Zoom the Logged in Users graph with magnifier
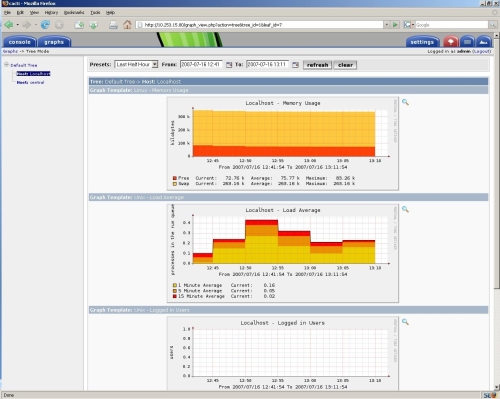 pyautogui.click(x=405, y=322)
